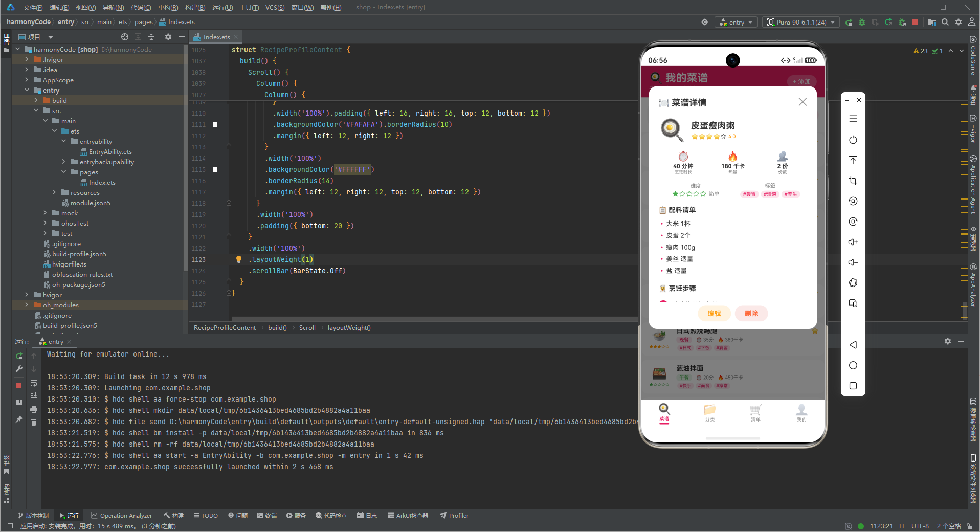
Task: Pin the Run tab
Action: coord(19,419)
